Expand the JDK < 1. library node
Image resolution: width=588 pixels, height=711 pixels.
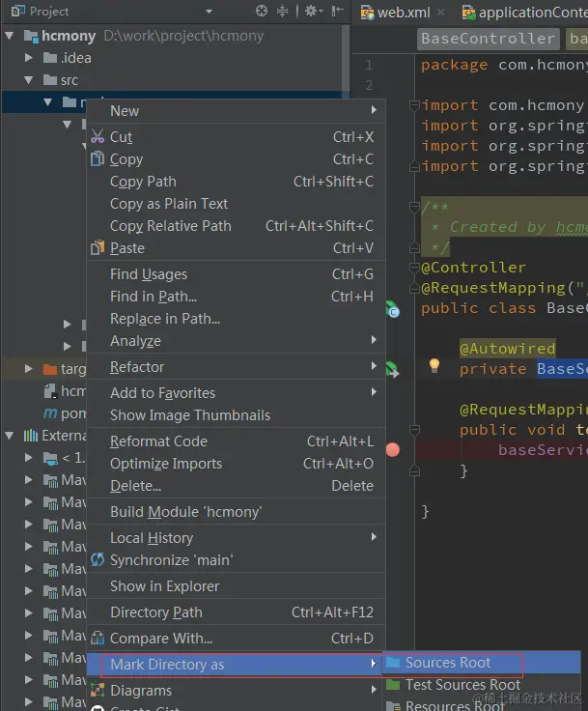click(29, 458)
